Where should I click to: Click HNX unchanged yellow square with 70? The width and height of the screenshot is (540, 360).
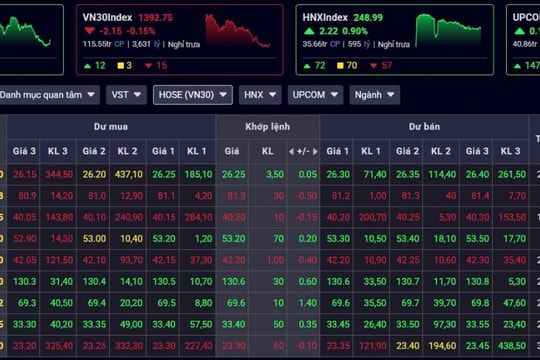click(x=347, y=65)
